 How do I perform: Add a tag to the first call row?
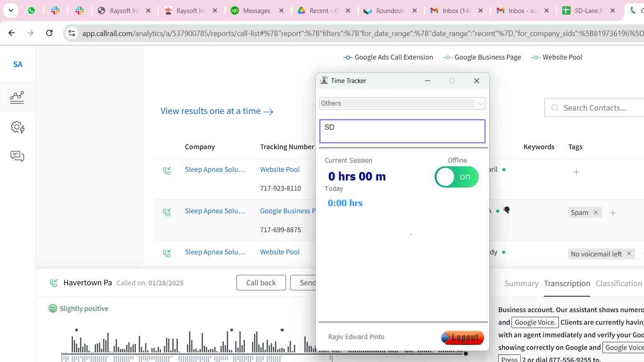(x=576, y=172)
